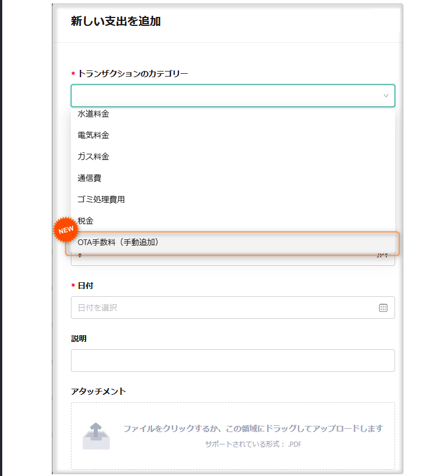Choose ゴミ処理費用 from the list
This screenshot has height=476, width=448.
click(x=232, y=199)
